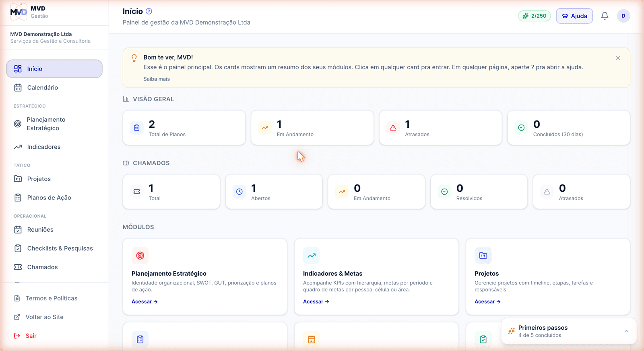
Task: Click the 2/250 credits badge
Action: [535, 16]
